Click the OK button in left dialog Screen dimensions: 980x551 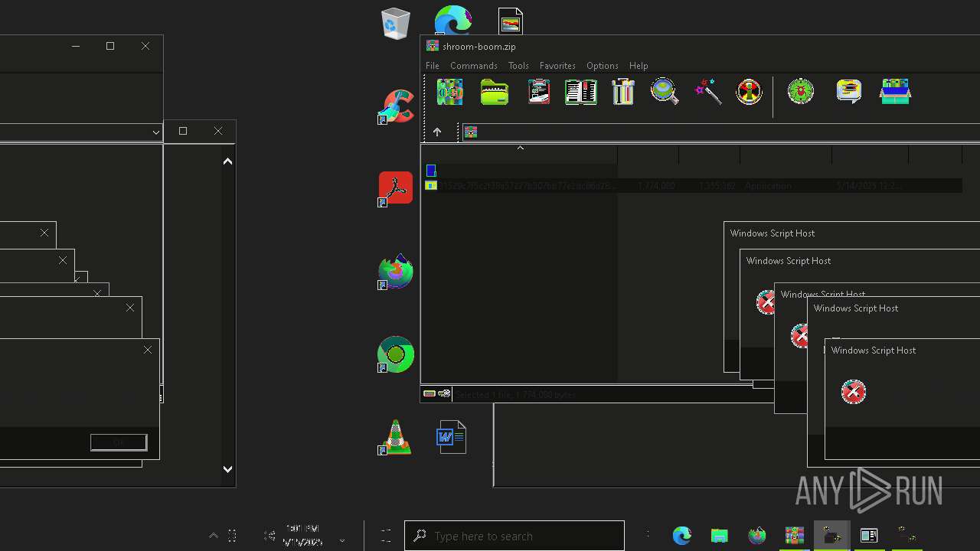coord(119,442)
